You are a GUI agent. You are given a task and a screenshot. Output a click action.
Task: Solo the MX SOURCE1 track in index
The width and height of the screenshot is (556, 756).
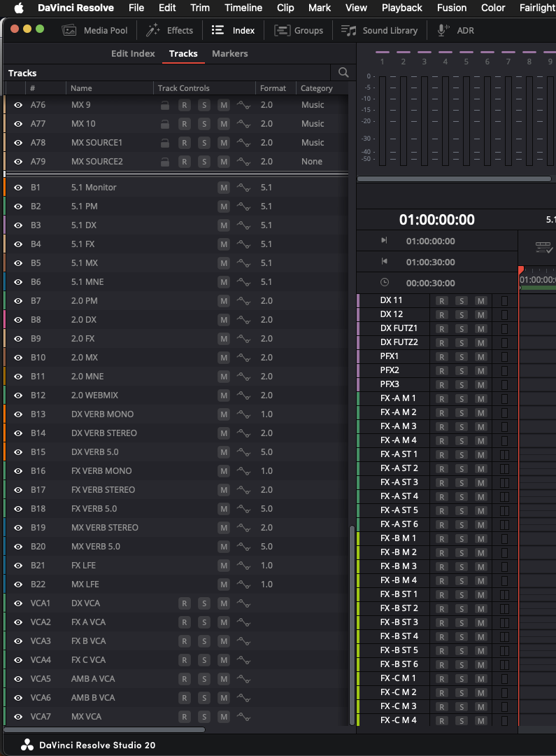coord(204,143)
